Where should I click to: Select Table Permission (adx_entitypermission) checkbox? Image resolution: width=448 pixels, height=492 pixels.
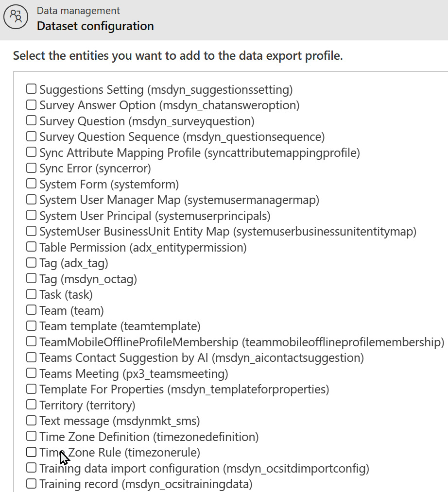pos(31,247)
